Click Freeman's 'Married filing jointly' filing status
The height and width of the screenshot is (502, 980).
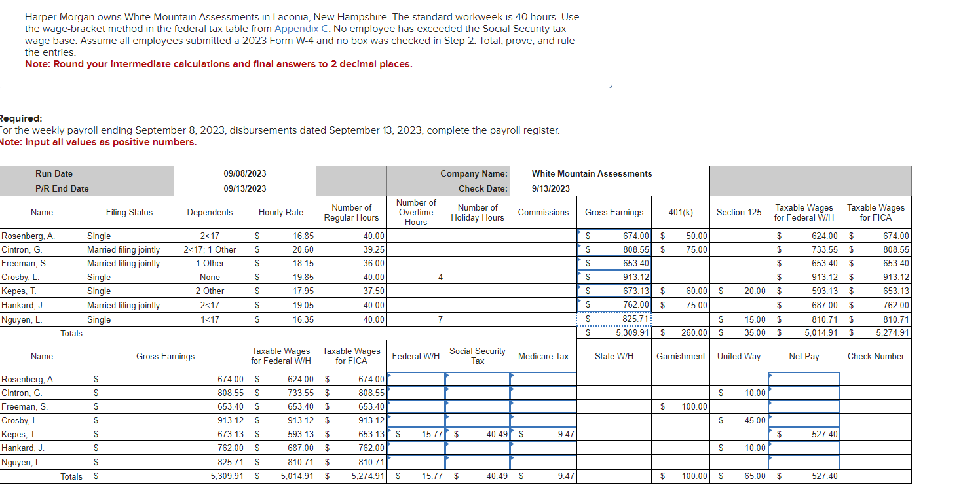(129, 263)
